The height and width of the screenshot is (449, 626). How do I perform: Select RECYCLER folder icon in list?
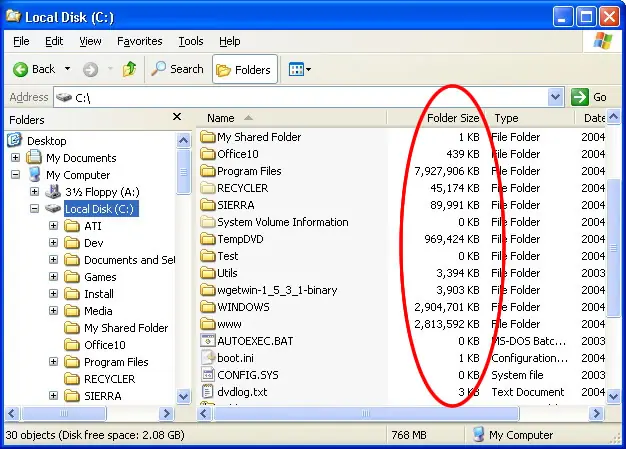[x=208, y=188]
